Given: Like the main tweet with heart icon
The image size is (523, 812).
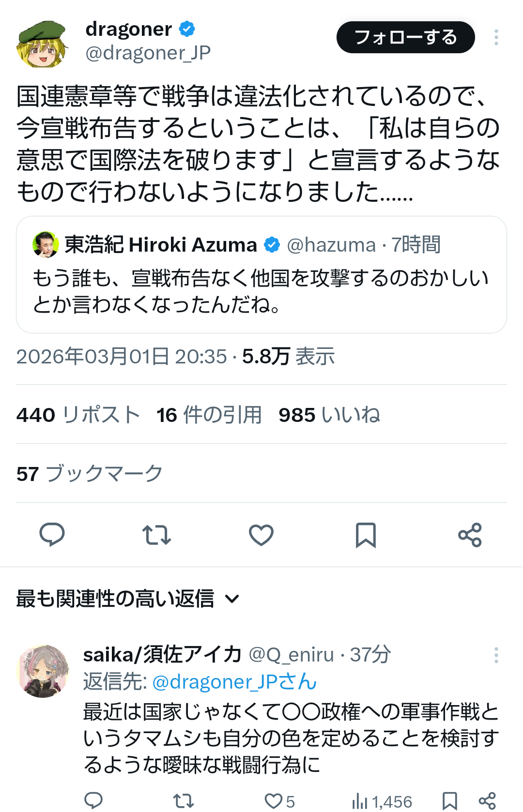Looking at the screenshot, I should (261, 535).
